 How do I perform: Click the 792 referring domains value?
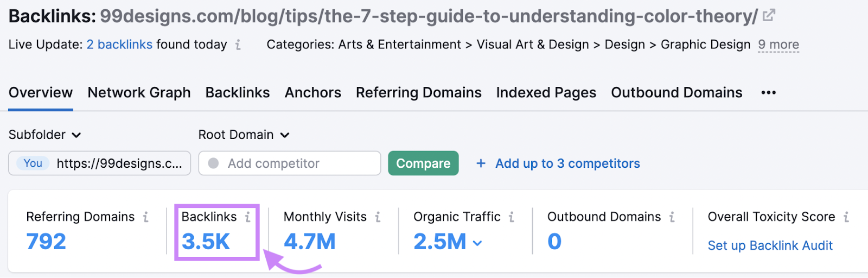click(46, 242)
